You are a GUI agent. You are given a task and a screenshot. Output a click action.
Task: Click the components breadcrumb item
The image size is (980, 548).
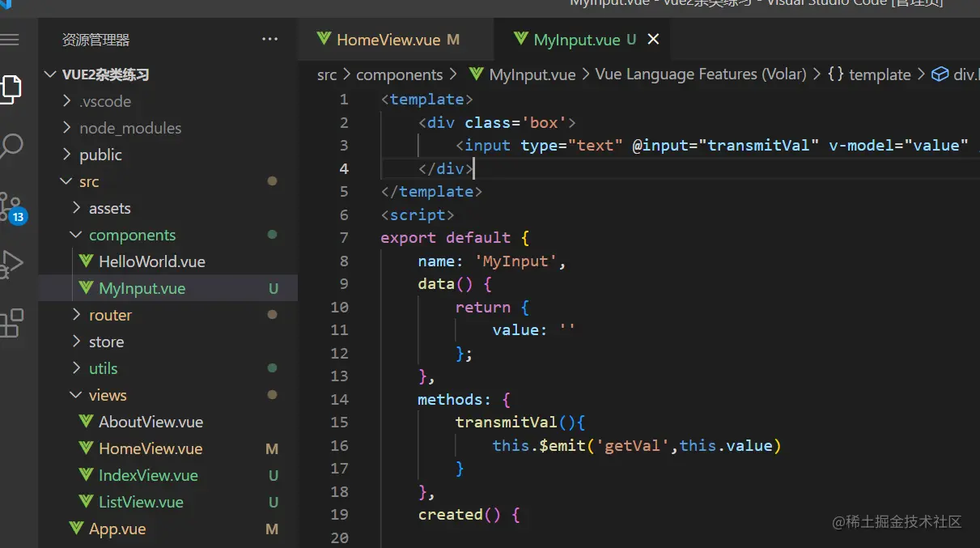click(399, 74)
